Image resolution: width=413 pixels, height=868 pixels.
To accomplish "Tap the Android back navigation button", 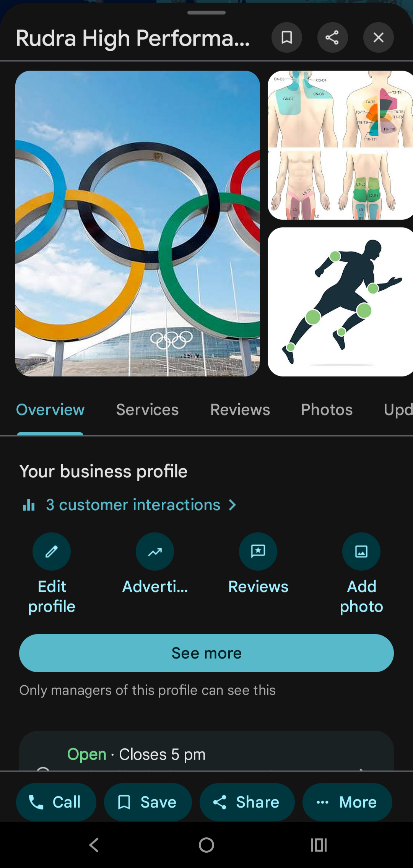I will (94, 845).
